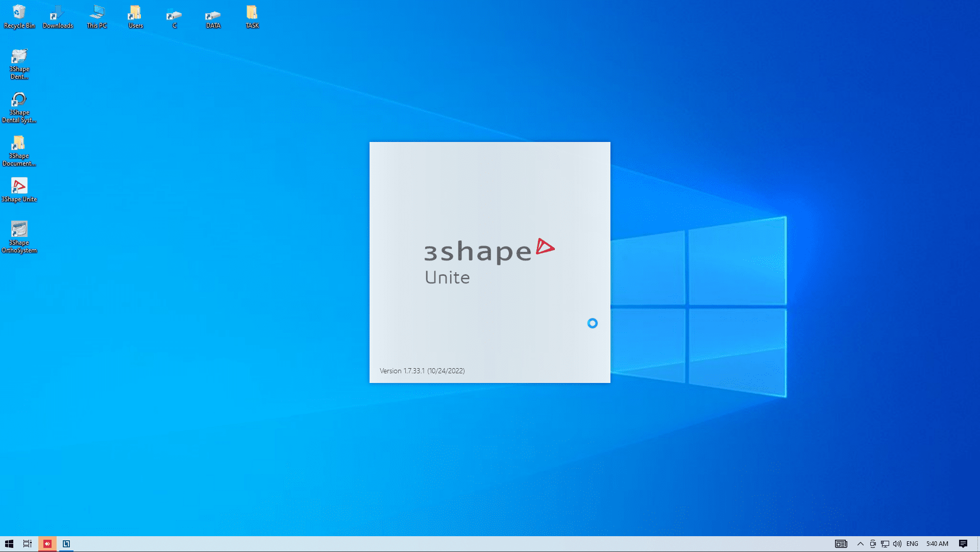The width and height of the screenshot is (980, 552).
Task: Open Task View from the taskbar
Action: (x=28, y=544)
